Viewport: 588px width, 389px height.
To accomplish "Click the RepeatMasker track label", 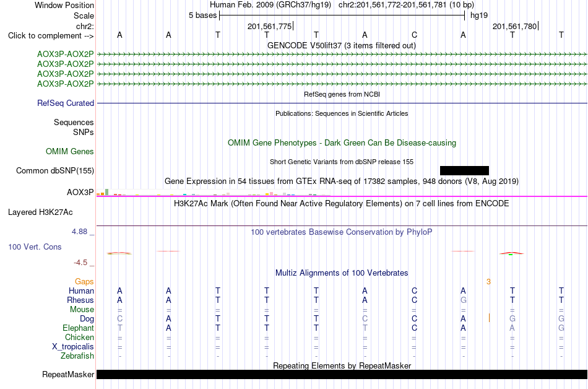I will point(68,374).
